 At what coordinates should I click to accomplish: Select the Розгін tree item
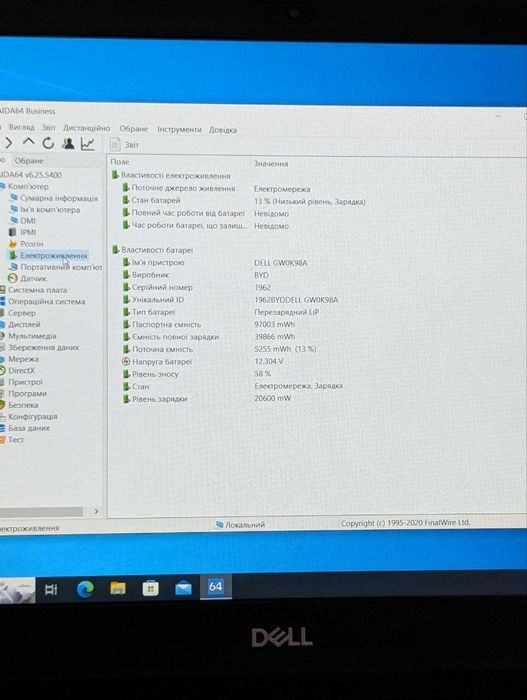(27, 244)
